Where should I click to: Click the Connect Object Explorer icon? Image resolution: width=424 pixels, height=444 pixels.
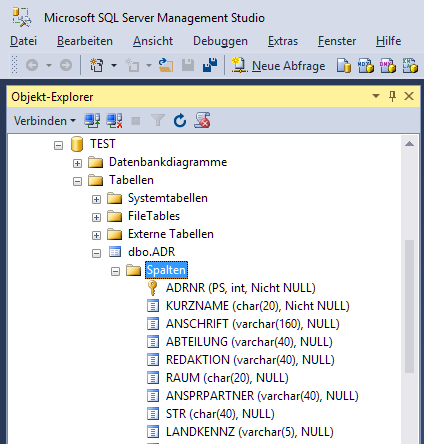click(x=92, y=120)
